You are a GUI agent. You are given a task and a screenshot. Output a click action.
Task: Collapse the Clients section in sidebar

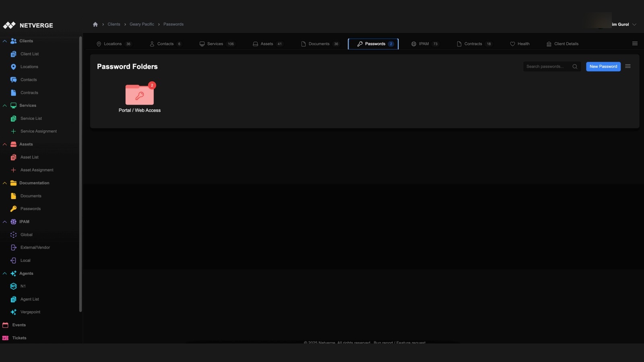pyautogui.click(x=5, y=41)
